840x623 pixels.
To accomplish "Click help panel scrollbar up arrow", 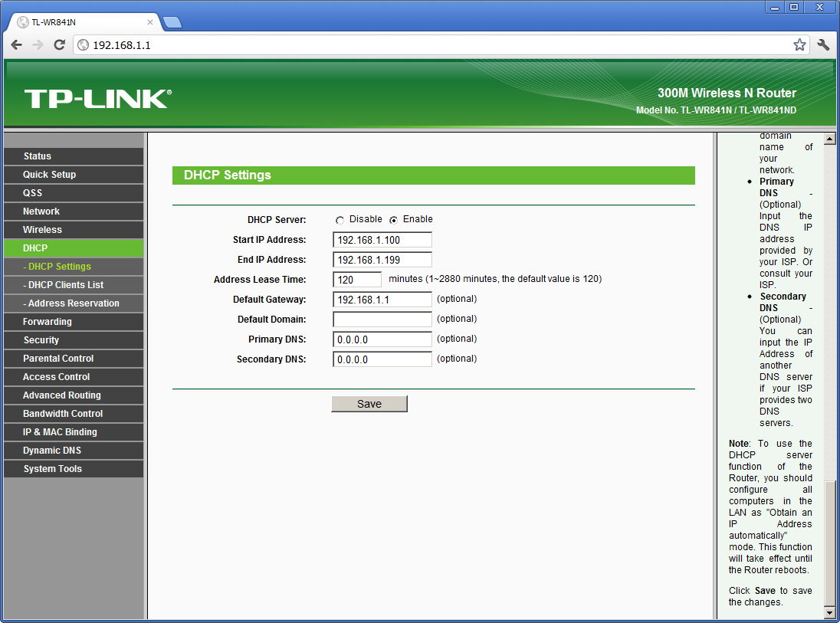I will (830, 139).
